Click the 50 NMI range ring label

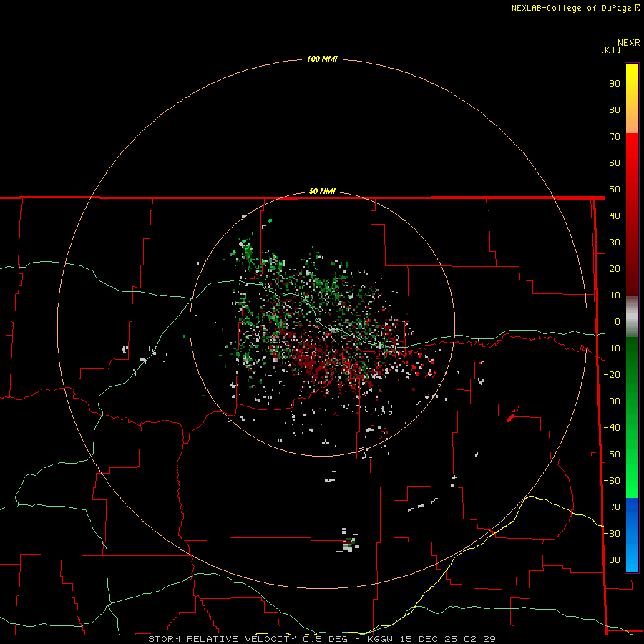point(322,191)
